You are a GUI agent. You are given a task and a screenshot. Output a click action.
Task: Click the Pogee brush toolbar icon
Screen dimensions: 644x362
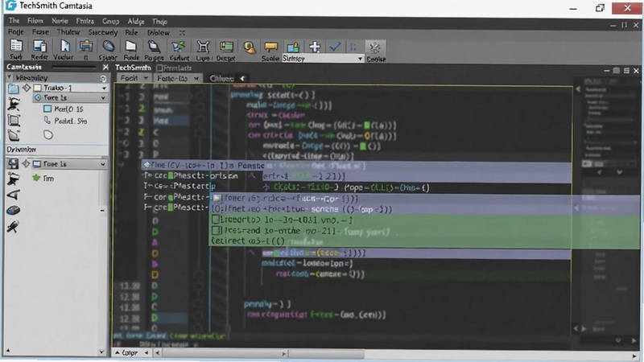[x=154, y=46]
